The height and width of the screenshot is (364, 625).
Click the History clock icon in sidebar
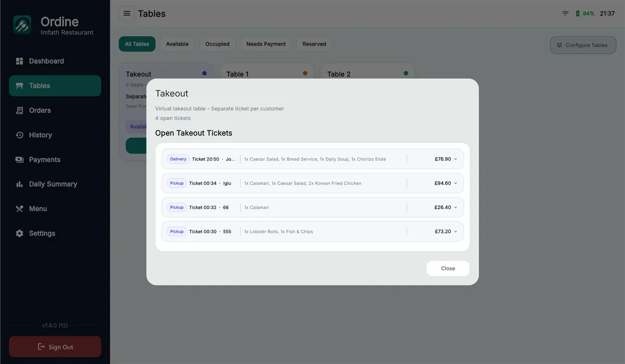point(19,135)
